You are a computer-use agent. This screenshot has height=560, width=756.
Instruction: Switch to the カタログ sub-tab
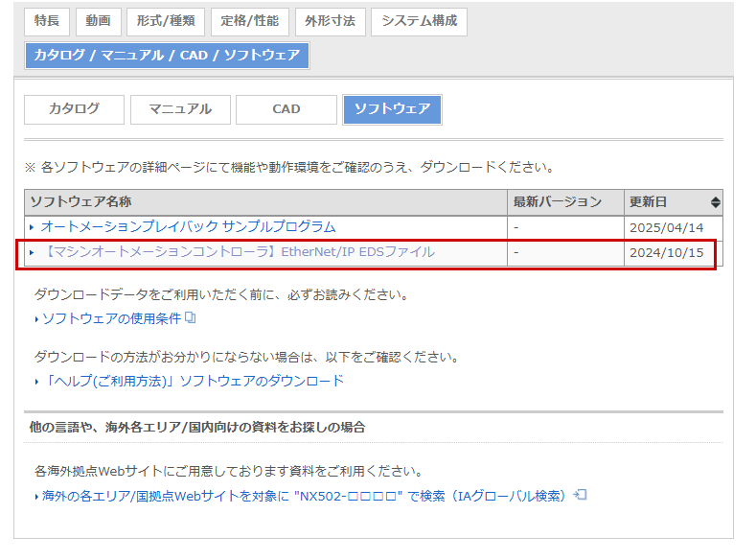[x=74, y=109]
